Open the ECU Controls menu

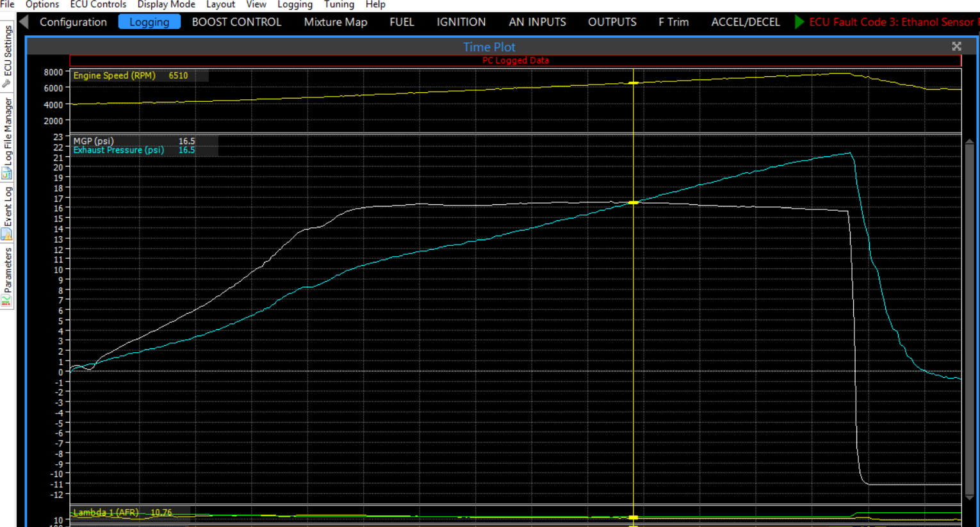click(x=98, y=4)
